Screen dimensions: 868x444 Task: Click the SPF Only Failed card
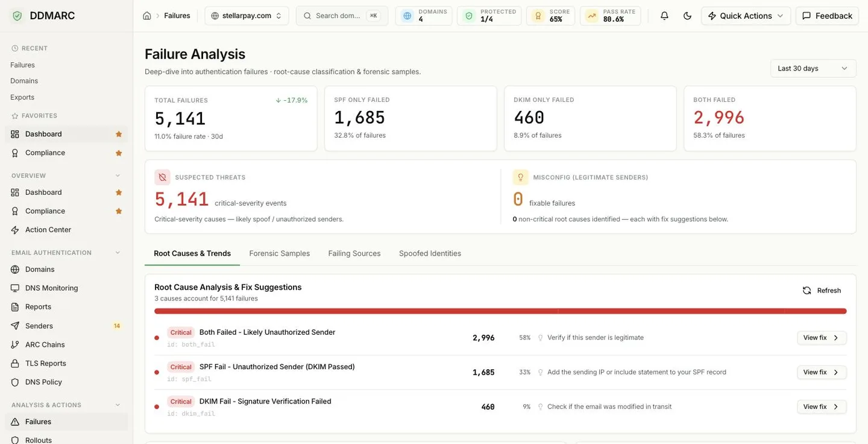point(410,118)
